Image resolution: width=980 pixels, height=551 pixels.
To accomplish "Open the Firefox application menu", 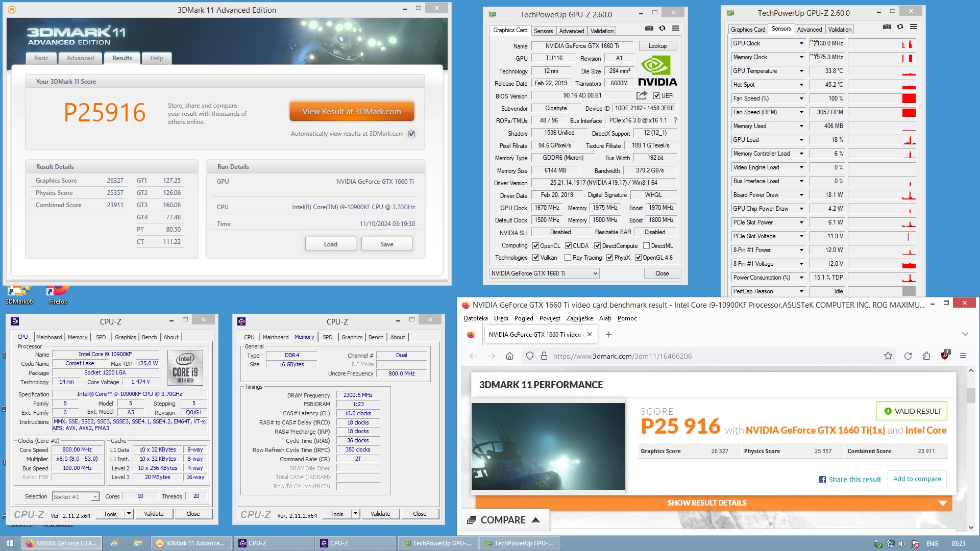I will click(x=963, y=356).
